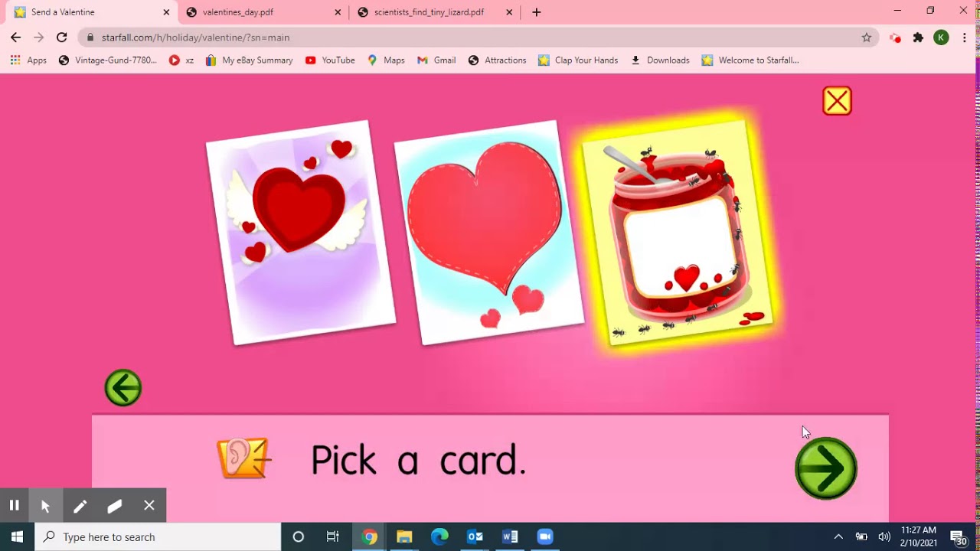The image size is (980, 551).
Task: Open the My eBay Summary bookmark
Action: pyautogui.click(x=249, y=60)
